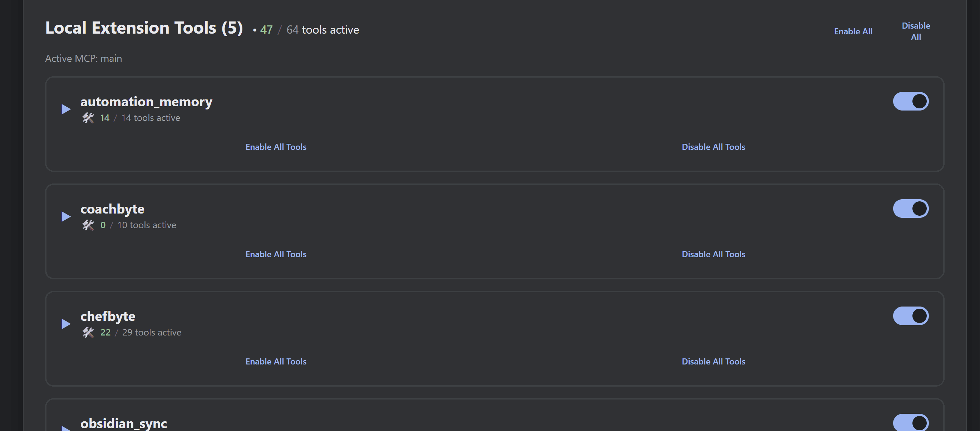Disable all tools for automation_memory

(713, 147)
